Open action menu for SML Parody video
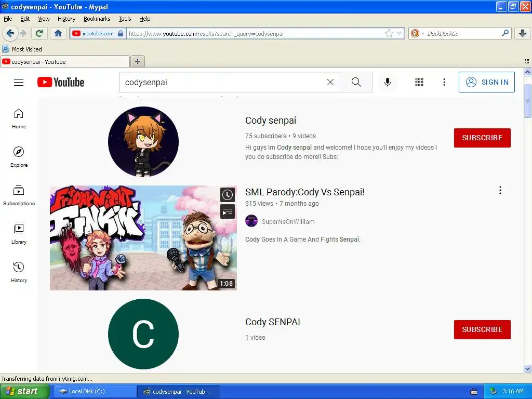The height and width of the screenshot is (399, 532). (500, 190)
